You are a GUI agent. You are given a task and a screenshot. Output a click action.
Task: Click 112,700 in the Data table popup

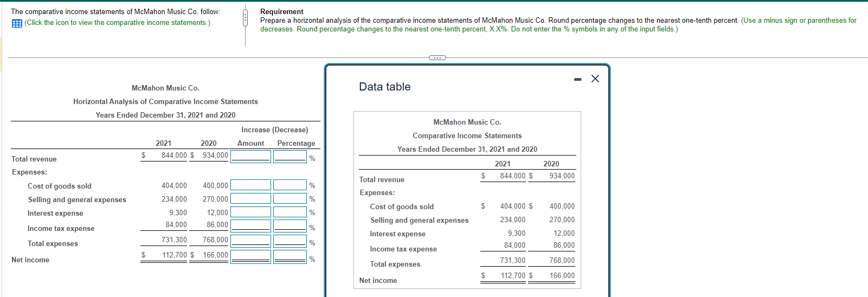513,275
